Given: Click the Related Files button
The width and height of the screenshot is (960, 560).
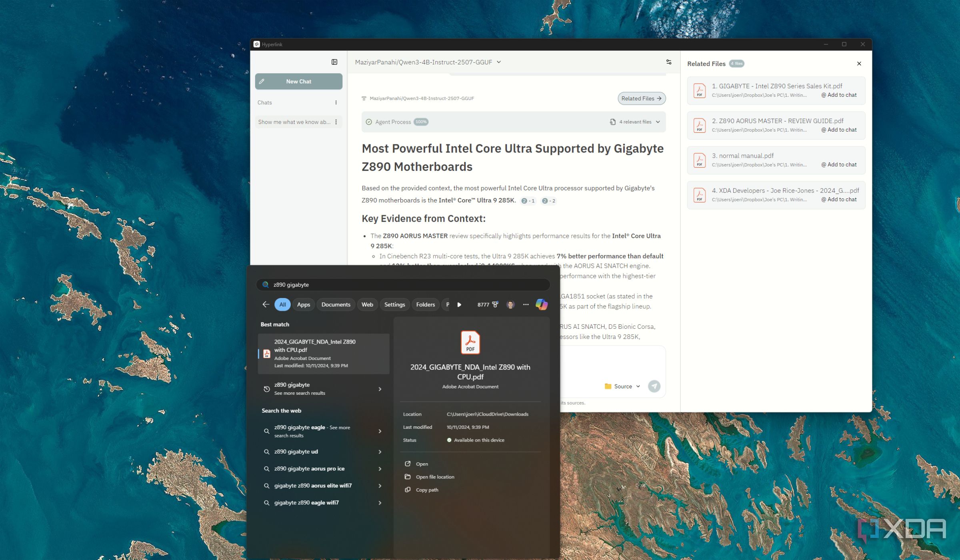Looking at the screenshot, I should click(641, 98).
